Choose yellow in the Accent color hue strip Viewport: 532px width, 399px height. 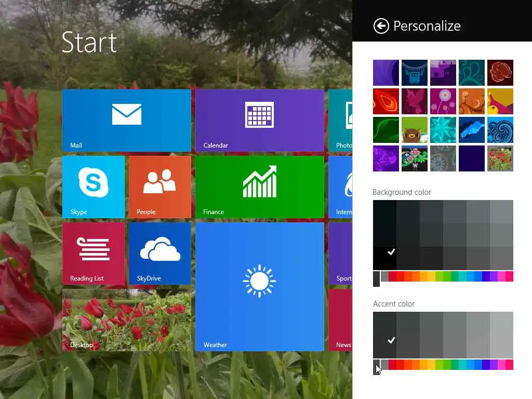pyautogui.click(x=431, y=365)
